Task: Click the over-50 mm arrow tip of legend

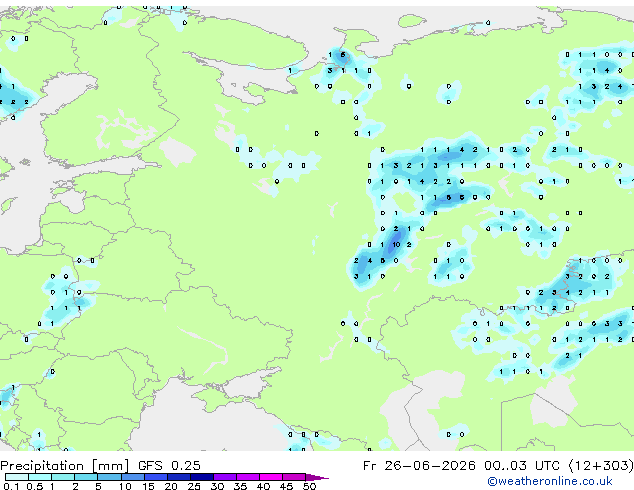Action: [317, 477]
